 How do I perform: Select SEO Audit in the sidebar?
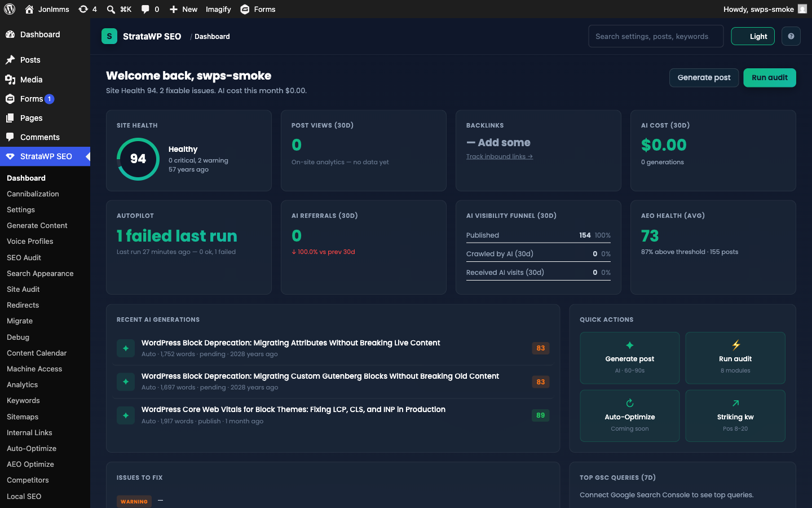[x=24, y=257]
